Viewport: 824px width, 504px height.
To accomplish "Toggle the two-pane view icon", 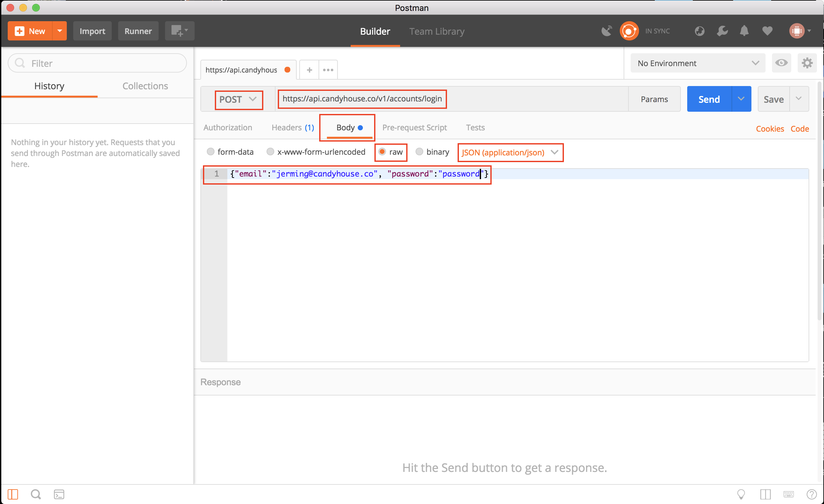I will [x=765, y=494].
